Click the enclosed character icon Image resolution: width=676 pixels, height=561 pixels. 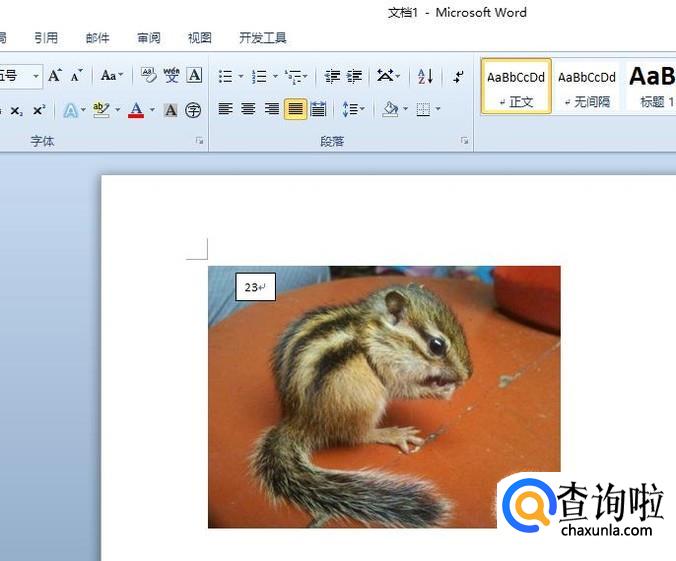[x=193, y=110]
